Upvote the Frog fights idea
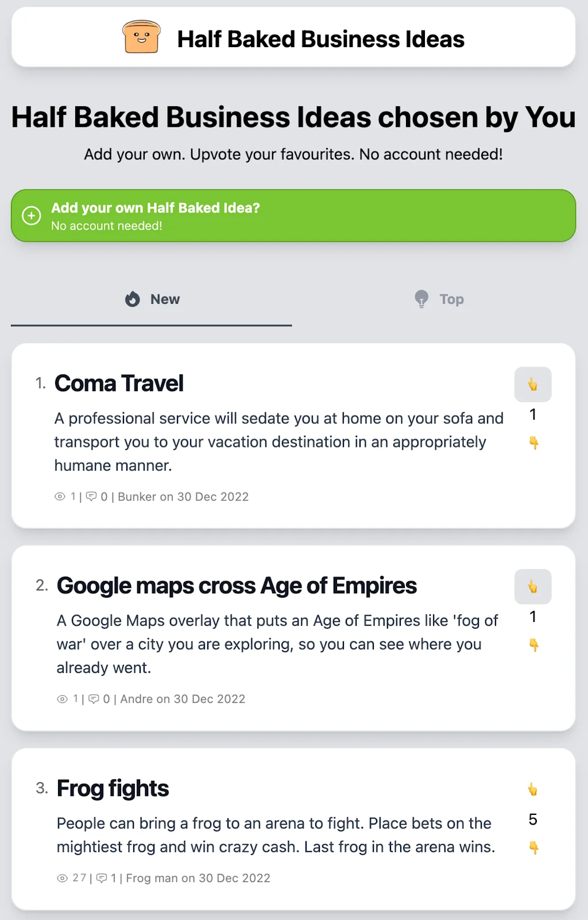The image size is (588, 920). tap(533, 790)
